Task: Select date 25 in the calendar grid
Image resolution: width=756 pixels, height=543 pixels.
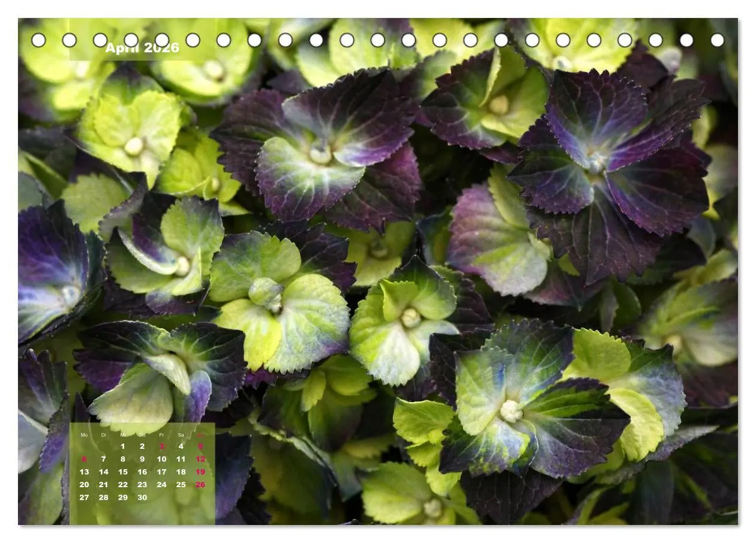Action: 181,485
